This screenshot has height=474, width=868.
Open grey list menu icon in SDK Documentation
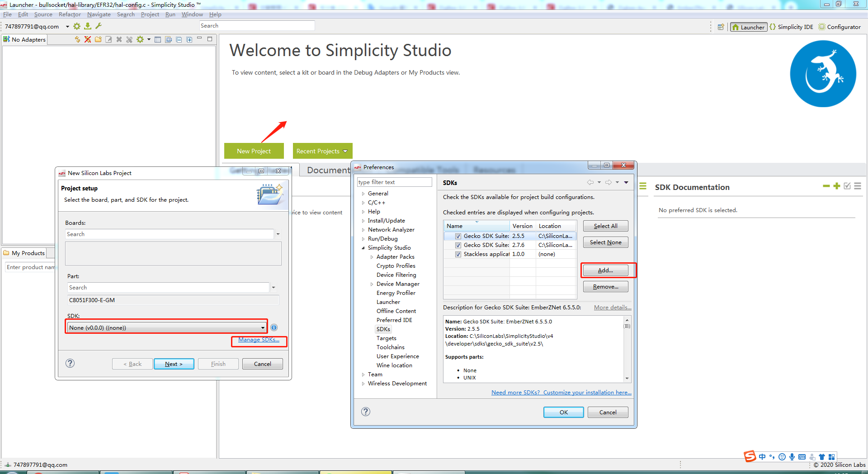858,186
